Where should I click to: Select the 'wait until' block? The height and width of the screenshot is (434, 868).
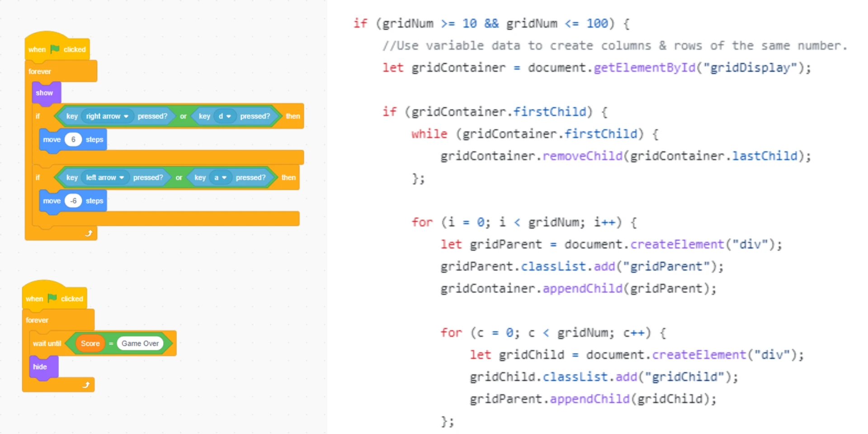click(103, 344)
